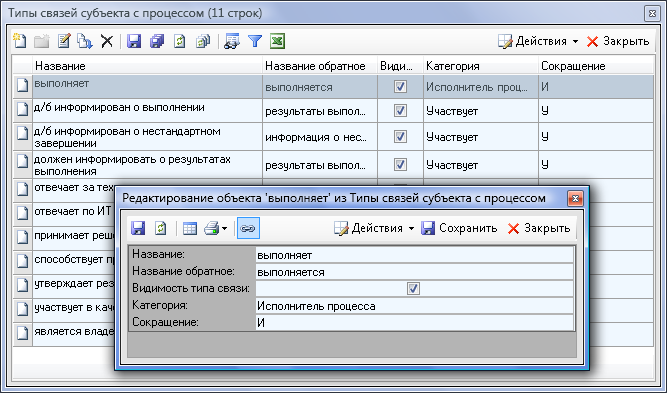Click the 'Категория' field 'Исполнитель процесса'
The image size is (667, 393).
pos(414,306)
